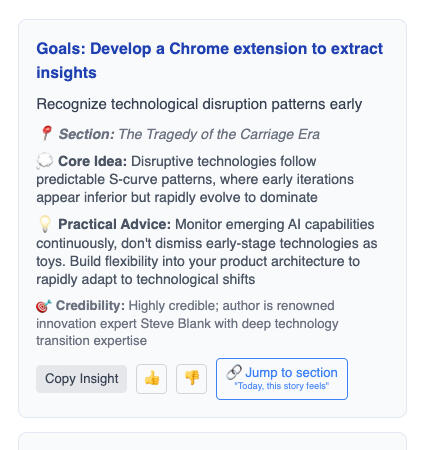
Task: Click the lightbulb icon beside Practical Advice
Action: [45, 224]
